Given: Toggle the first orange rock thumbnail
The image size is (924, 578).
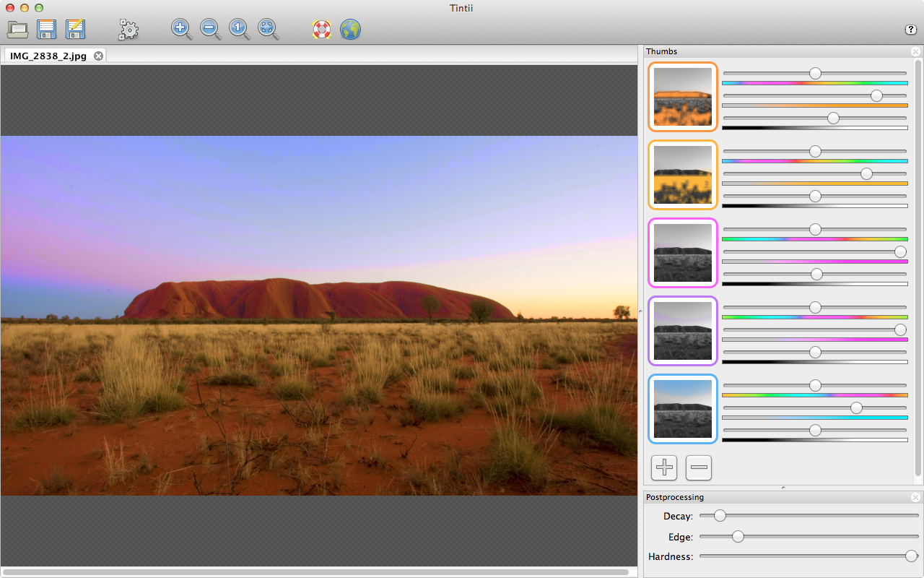Looking at the screenshot, I should 683,97.
